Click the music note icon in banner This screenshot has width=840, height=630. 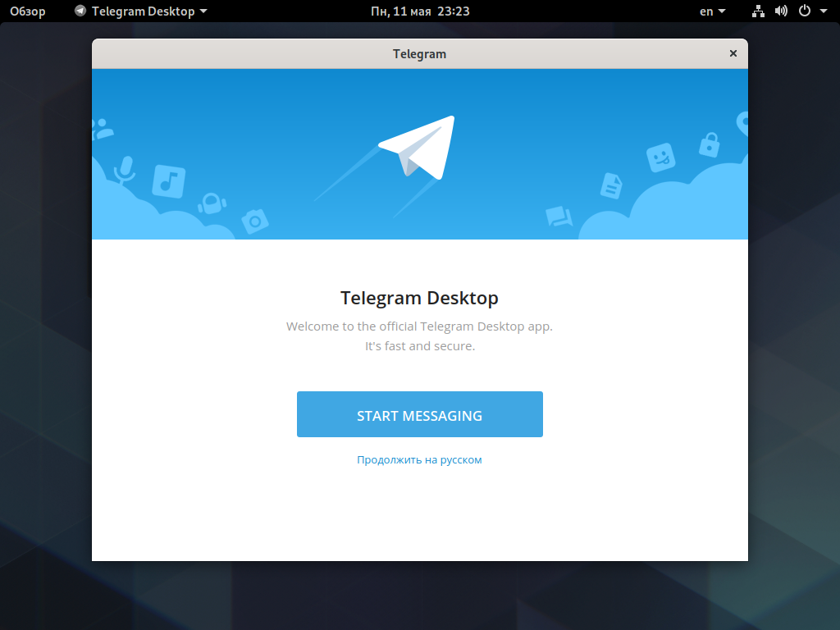(169, 181)
